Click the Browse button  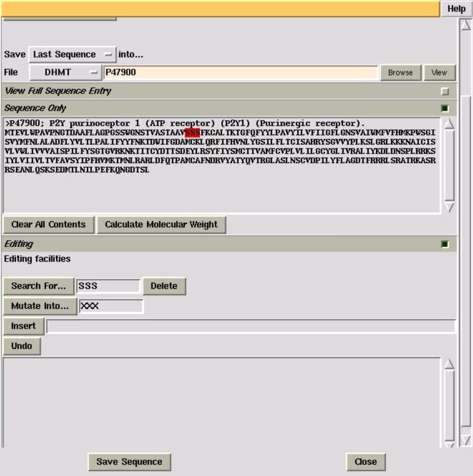click(400, 73)
